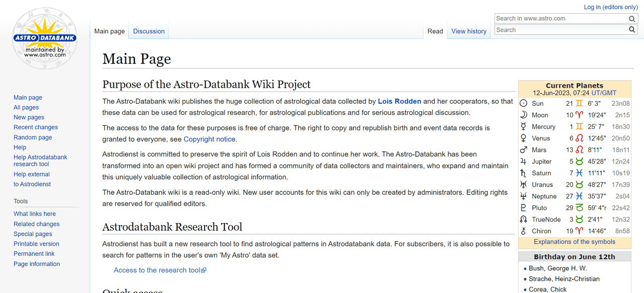Click the Saturn glyph in planet table
The height and width of the screenshot is (293, 644).
(524, 173)
